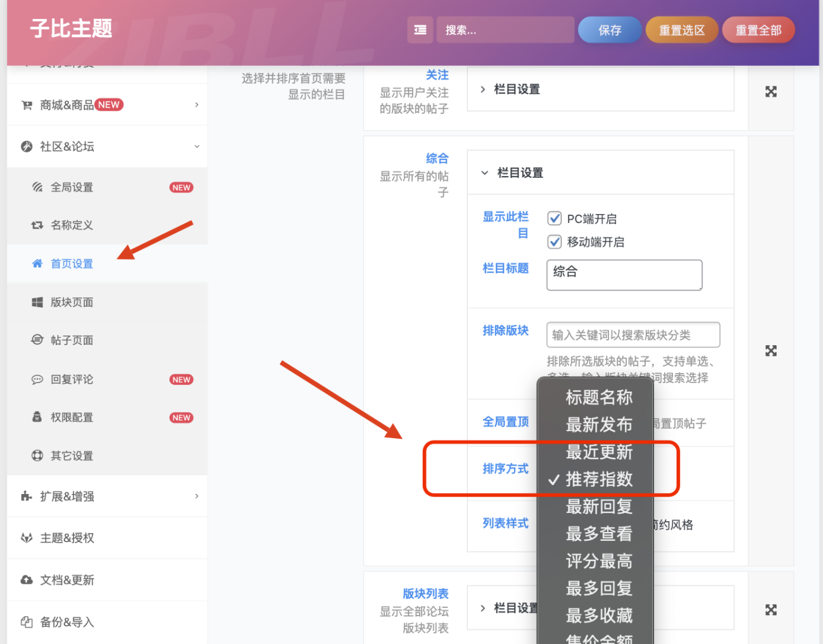Screen dimensions: 823x644
Task: Click inside the 搜索 search field
Action: click(505, 29)
